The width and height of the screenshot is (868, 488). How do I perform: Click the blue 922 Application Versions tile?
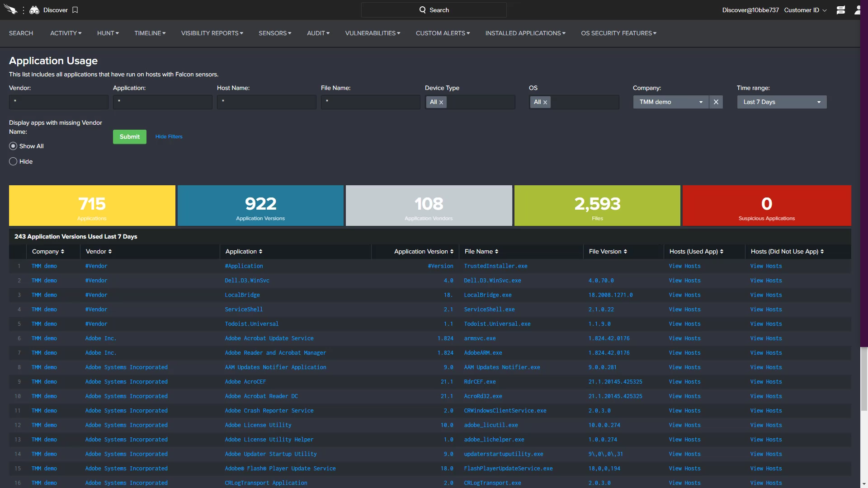(x=260, y=206)
